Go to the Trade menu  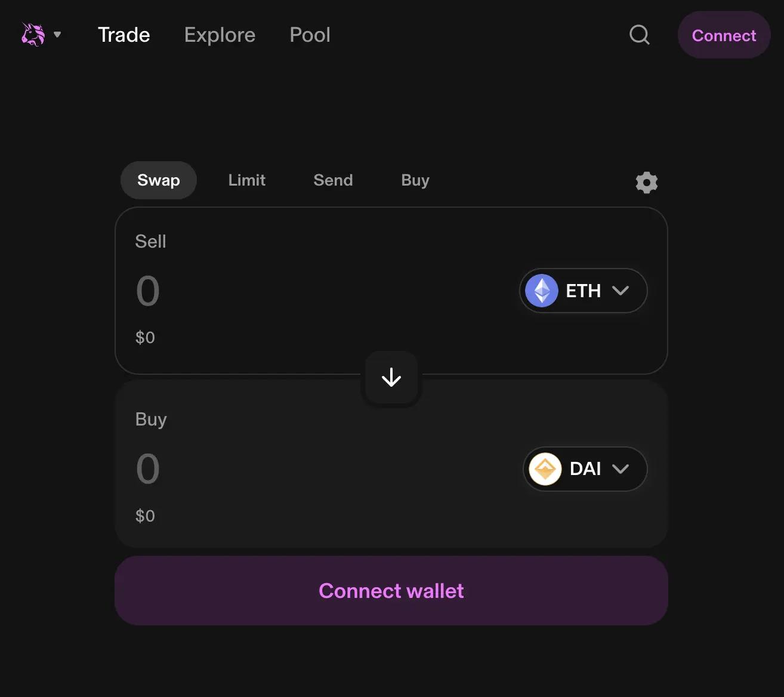tap(124, 35)
